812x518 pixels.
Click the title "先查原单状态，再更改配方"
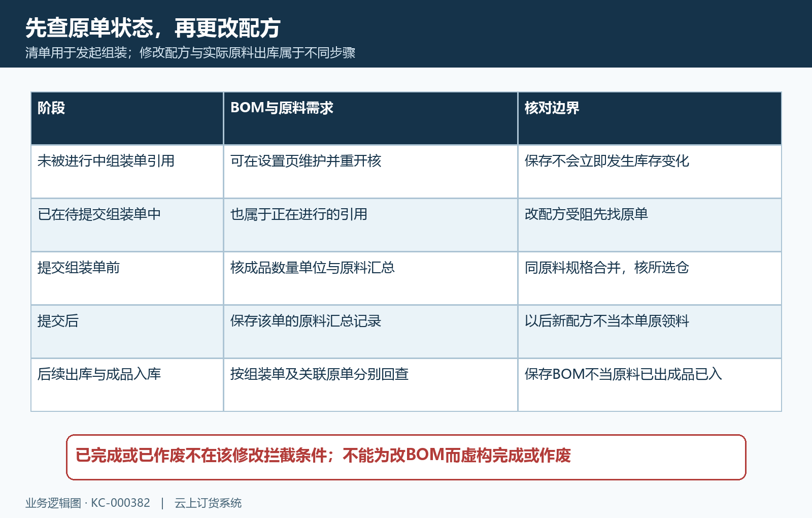(x=153, y=28)
